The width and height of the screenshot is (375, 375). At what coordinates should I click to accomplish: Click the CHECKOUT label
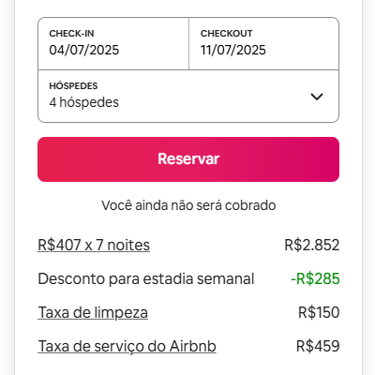(x=226, y=33)
